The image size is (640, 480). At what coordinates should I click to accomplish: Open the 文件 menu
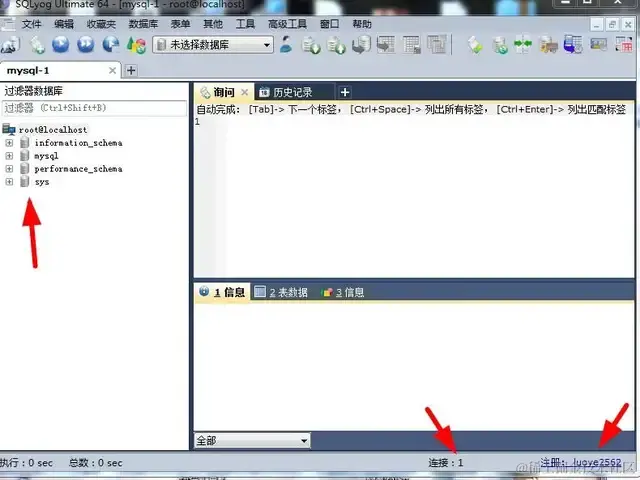(x=31, y=24)
